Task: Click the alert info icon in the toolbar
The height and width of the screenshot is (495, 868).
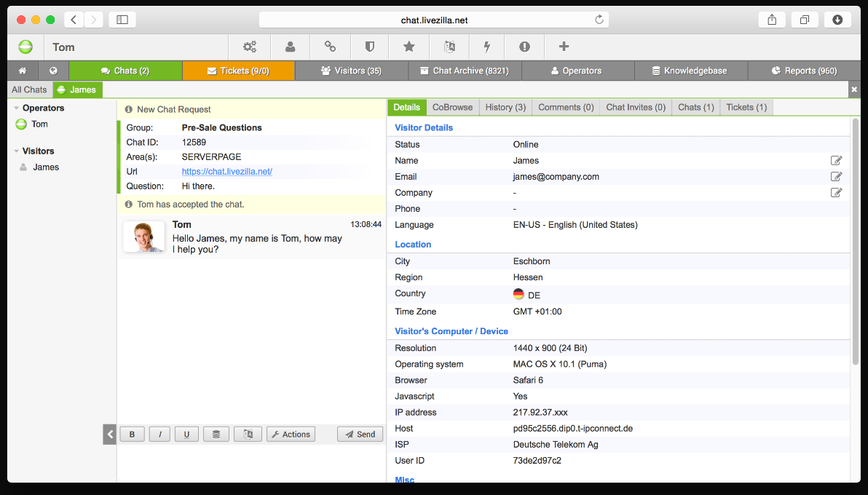Action: click(524, 46)
